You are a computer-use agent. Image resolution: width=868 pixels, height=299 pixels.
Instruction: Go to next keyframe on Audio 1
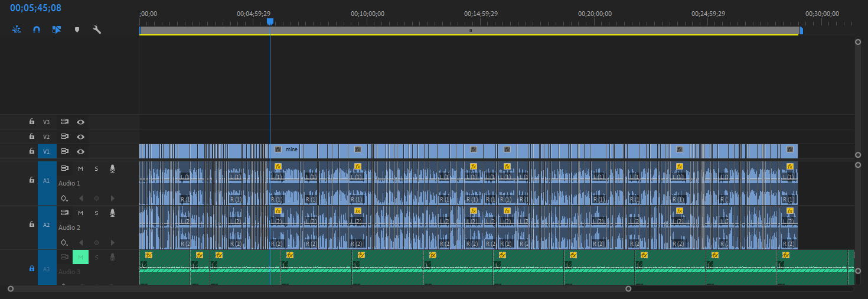click(x=112, y=199)
